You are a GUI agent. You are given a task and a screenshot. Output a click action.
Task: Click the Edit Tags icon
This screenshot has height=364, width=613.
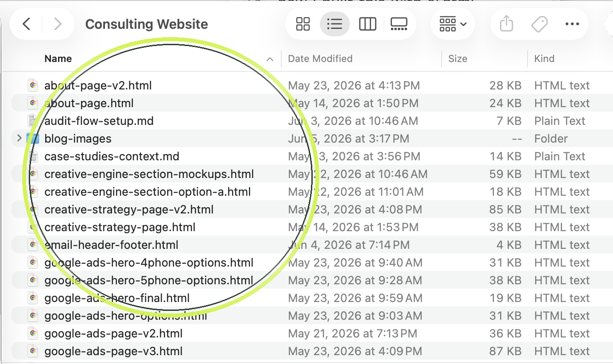pos(539,24)
